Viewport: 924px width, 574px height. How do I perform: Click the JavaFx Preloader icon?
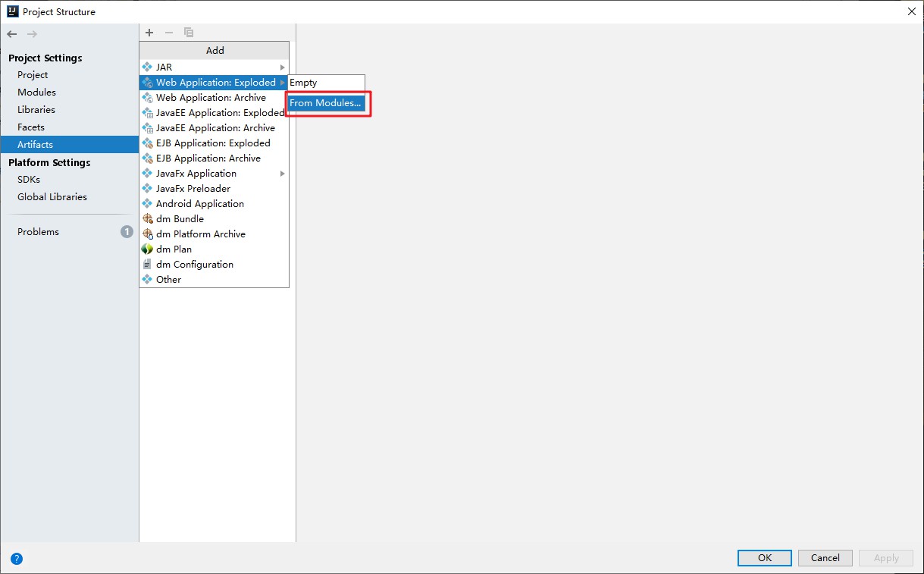coord(147,189)
